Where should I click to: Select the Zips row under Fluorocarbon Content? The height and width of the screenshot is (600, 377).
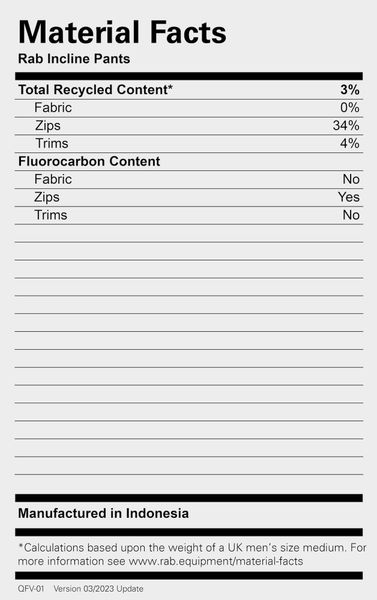[x=189, y=197]
